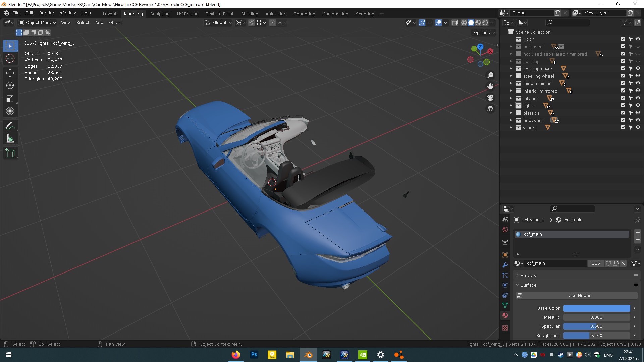Viewport: 644px width, 362px height.
Task: Open the viewport Options button
Action: click(x=484, y=33)
